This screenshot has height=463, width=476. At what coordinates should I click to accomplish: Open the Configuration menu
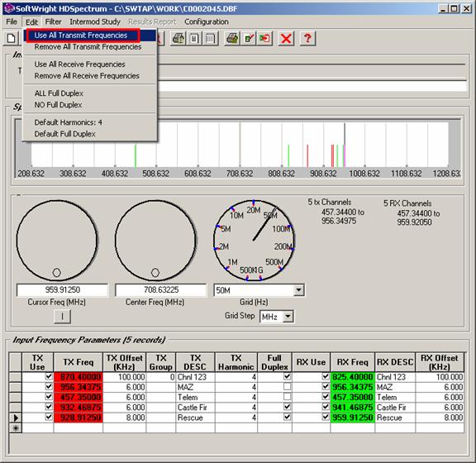[207, 21]
